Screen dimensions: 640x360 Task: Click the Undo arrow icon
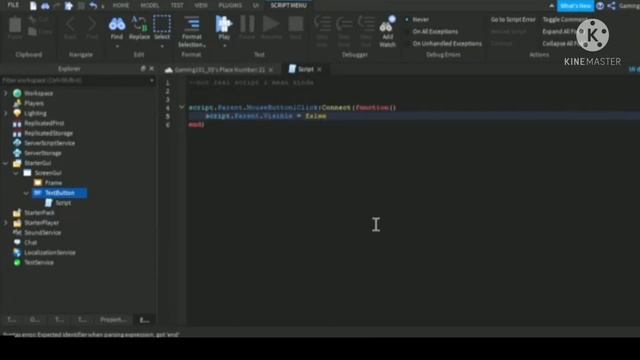tap(93, 6)
